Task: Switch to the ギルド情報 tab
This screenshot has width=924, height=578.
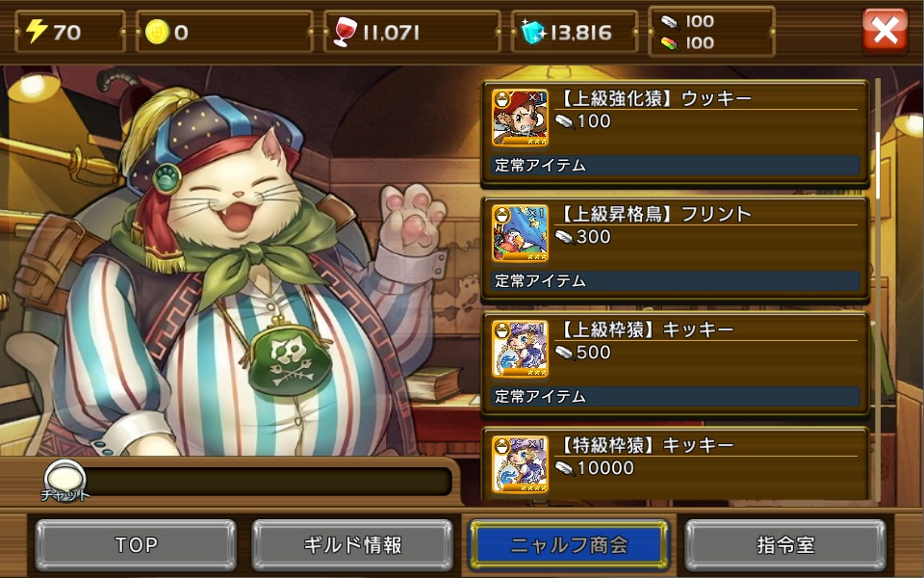Action: pos(352,545)
